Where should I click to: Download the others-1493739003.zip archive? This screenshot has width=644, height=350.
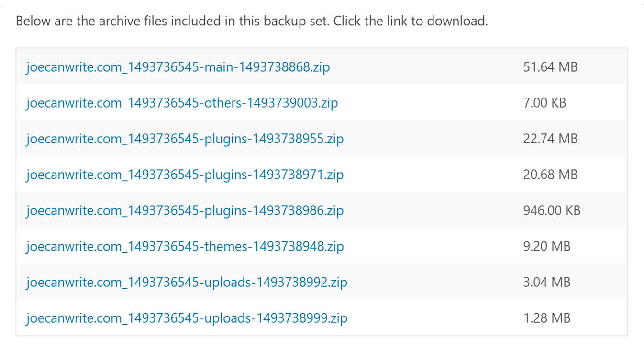coord(182,103)
